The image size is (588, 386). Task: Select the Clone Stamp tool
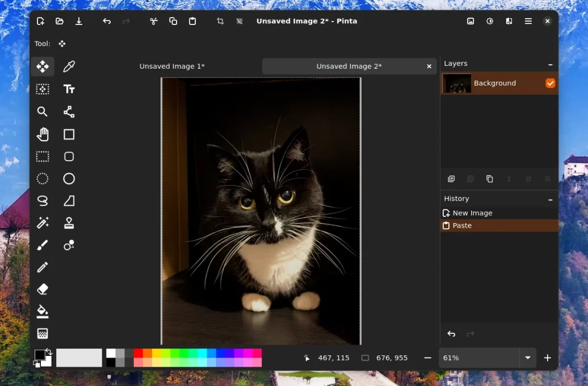click(x=69, y=223)
